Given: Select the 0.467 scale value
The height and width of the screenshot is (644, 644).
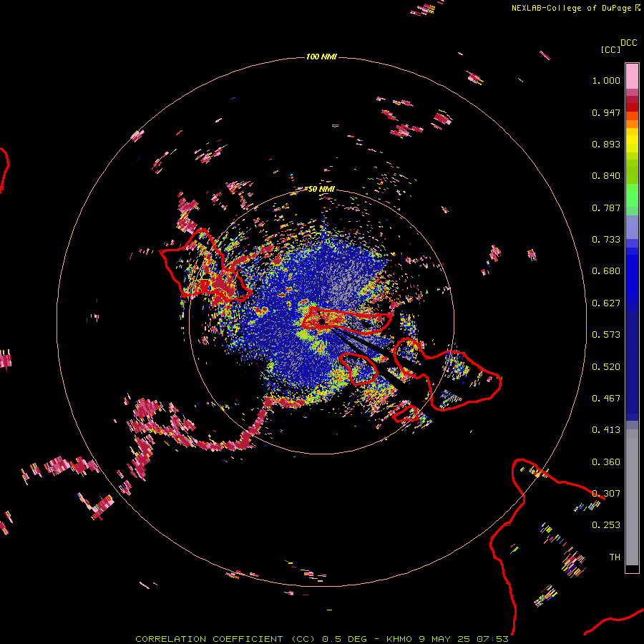Looking at the screenshot, I should click(x=606, y=399).
